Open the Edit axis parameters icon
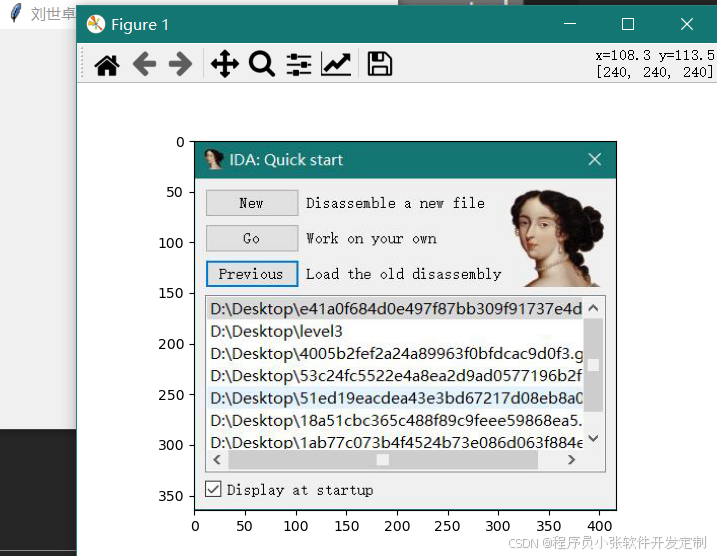Image resolution: width=717 pixels, height=556 pixels. (336, 64)
